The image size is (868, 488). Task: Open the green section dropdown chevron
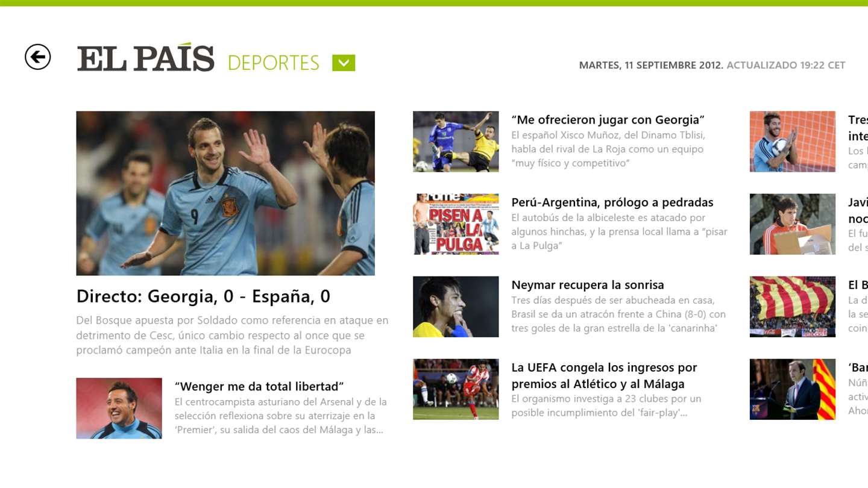point(344,63)
